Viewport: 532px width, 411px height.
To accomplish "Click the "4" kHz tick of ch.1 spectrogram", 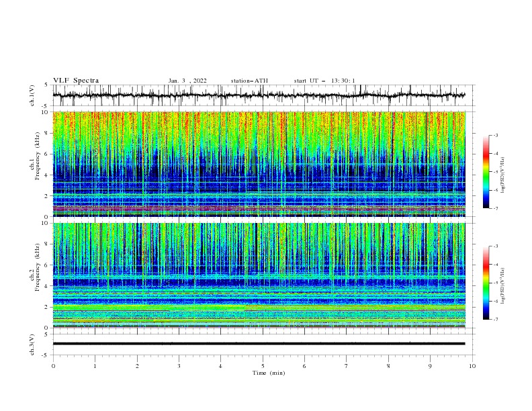I will 48,175.
